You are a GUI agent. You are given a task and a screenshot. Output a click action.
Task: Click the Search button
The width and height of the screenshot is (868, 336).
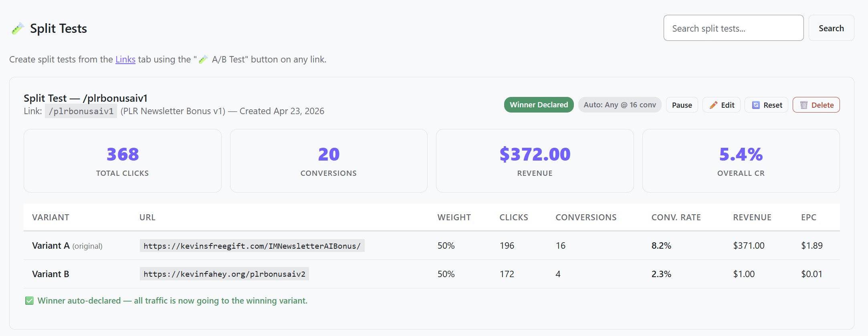tap(831, 28)
